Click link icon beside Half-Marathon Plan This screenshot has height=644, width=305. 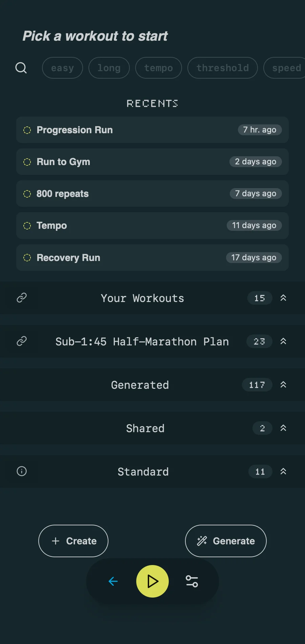click(x=22, y=341)
